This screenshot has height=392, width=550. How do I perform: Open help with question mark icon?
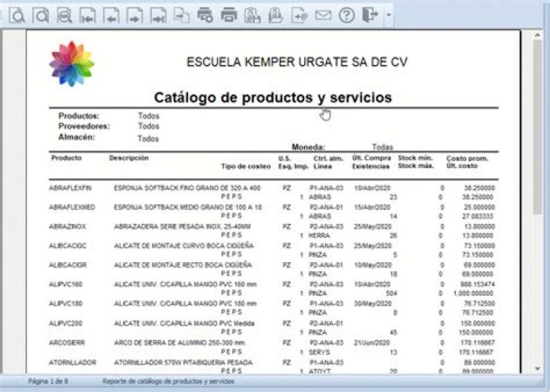point(347,15)
